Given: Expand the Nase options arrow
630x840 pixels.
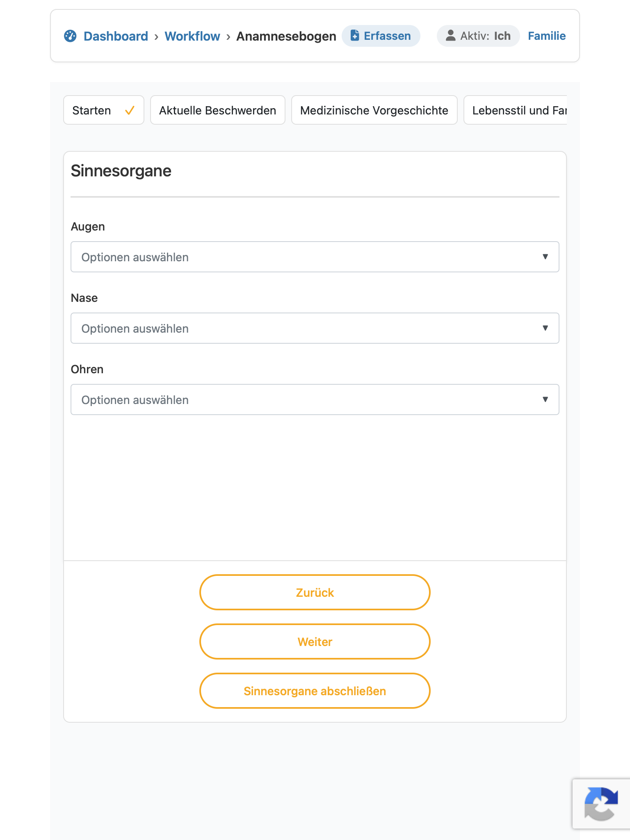Looking at the screenshot, I should (545, 328).
